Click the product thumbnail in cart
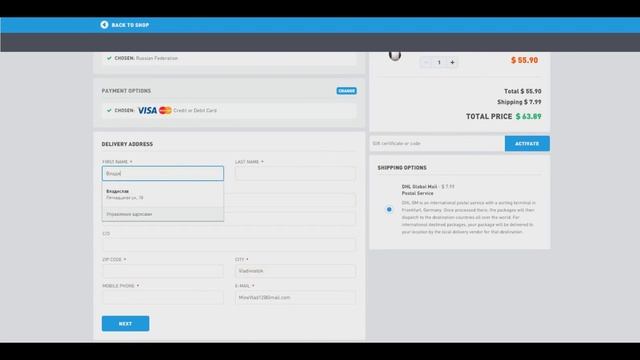Screen dimensions: 640x360 395,56
